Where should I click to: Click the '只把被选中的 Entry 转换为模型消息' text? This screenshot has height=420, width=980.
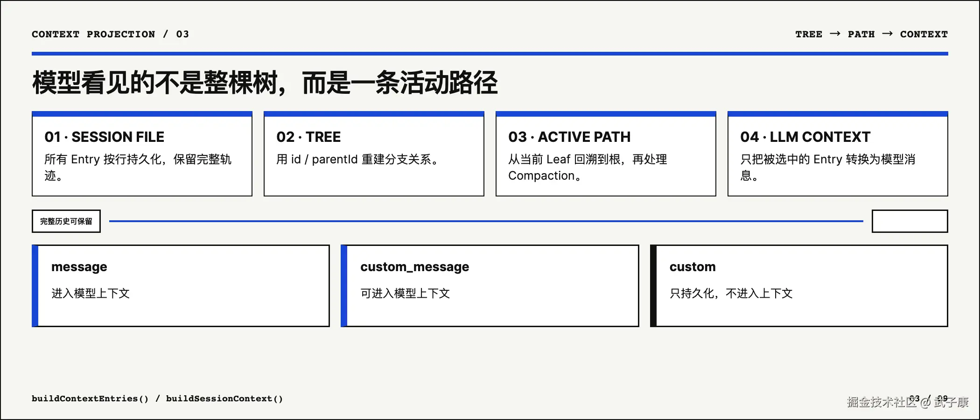click(x=828, y=167)
